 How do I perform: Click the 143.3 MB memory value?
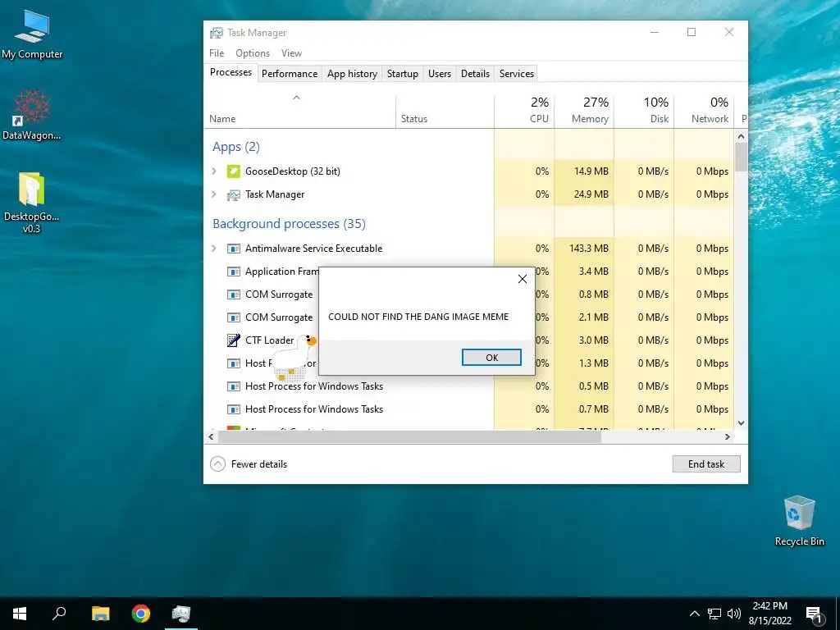pos(589,249)
